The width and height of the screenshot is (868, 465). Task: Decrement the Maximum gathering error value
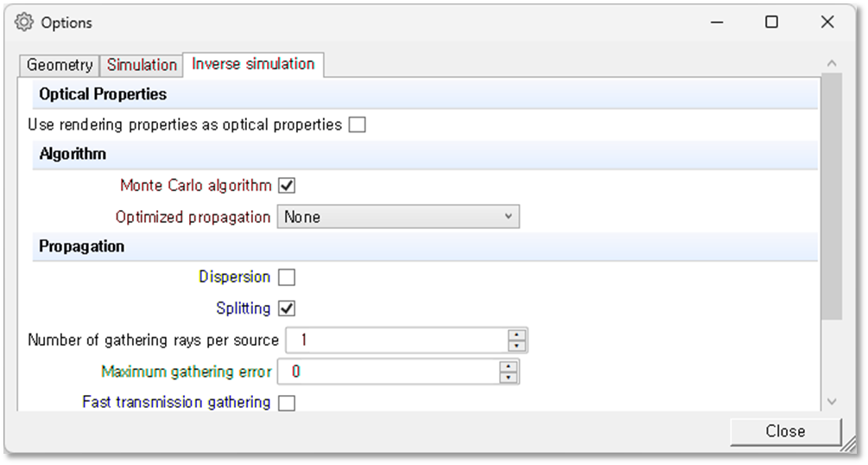pos(509,378)
